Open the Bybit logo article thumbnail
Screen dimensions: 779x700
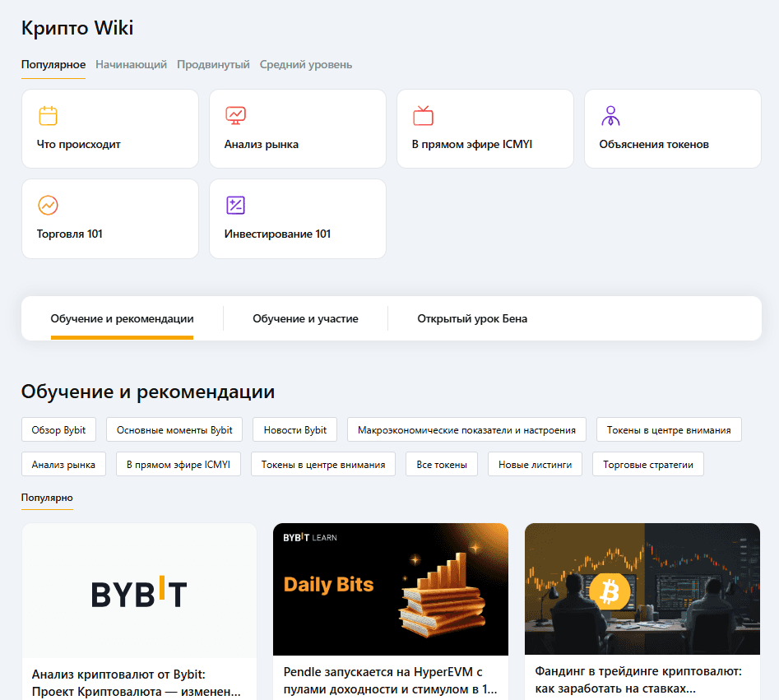click(139, 591)
